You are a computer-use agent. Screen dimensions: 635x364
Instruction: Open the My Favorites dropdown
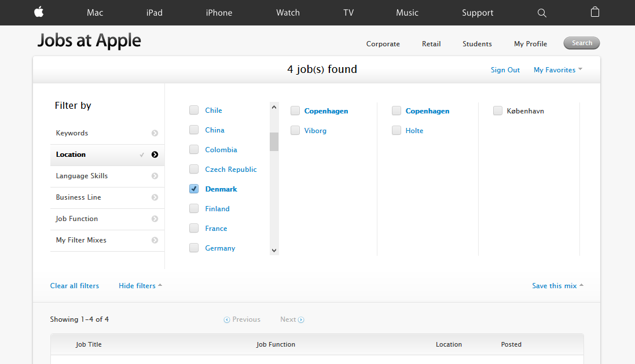click(557, 69)
